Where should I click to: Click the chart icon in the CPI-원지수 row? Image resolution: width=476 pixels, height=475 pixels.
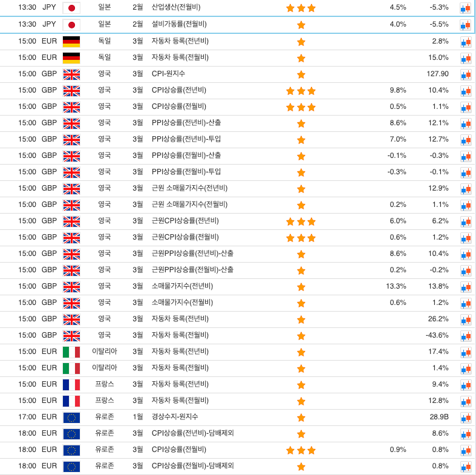pos(465,74)
